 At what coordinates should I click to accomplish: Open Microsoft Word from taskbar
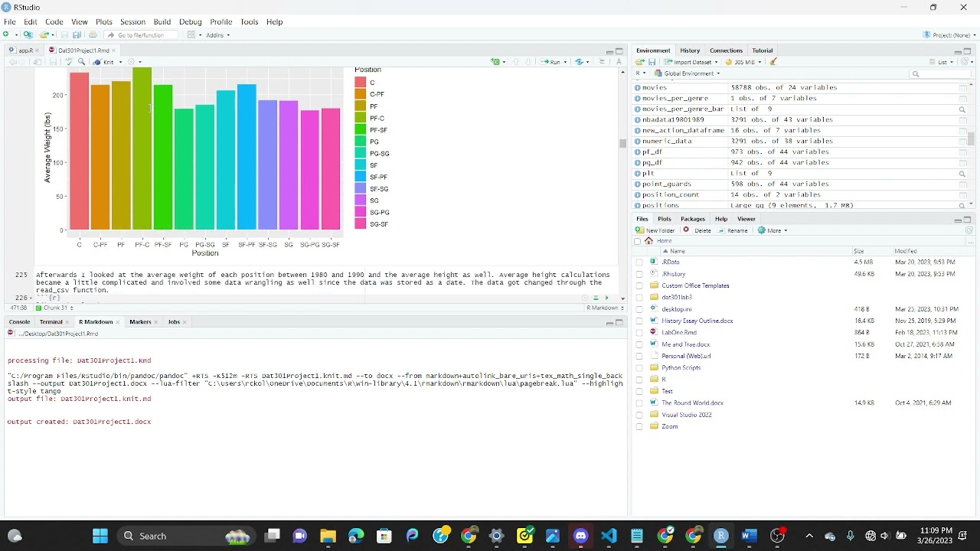[x=749, y=536]
